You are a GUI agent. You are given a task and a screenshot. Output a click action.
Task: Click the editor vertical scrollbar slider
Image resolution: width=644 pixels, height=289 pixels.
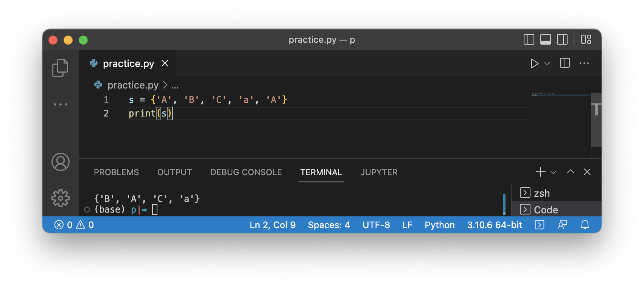[x=596, y=120]
